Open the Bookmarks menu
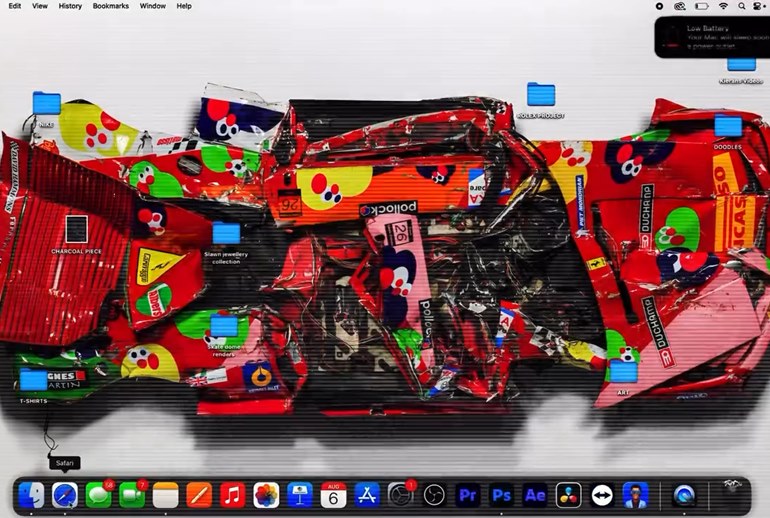The width and height of the screenshot is (770, 518). (110, 6)
